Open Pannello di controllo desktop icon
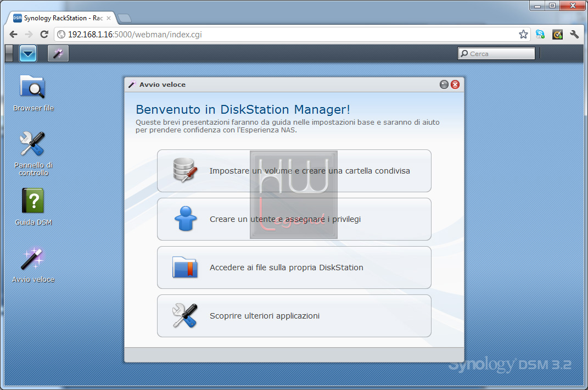The height and width of the screenshot is (390, 588). pos(33,153)
